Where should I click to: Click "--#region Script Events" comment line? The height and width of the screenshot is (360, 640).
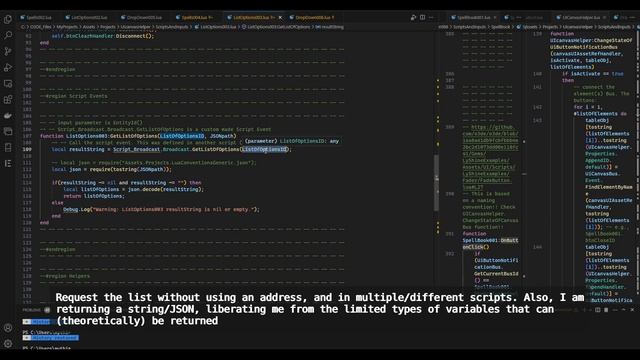coord(74,96)
